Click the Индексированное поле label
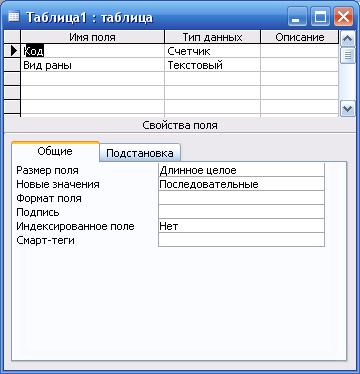The height and width of the screenshot is (374, 360). (75, 226)
